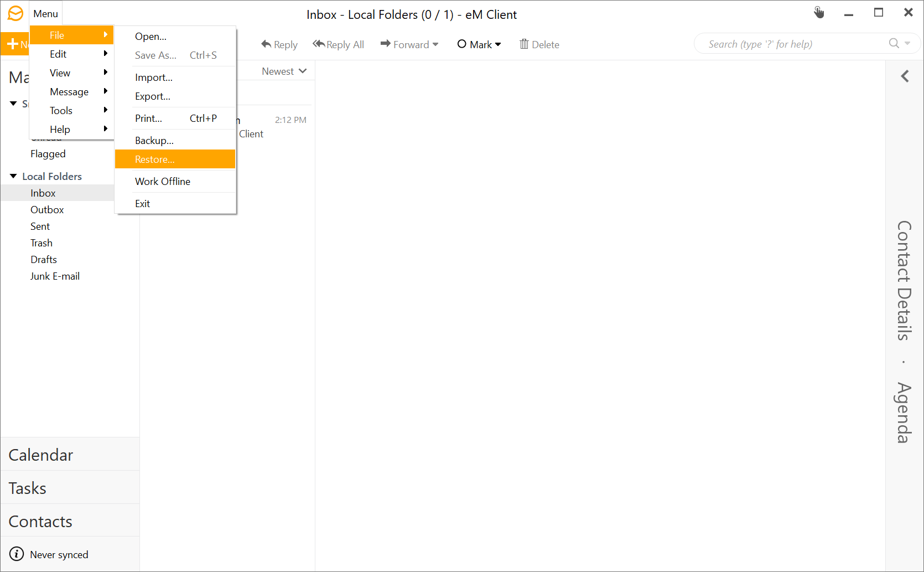
Task: Open the Message submenu
Action: pyautogui.click(x=71, y=91)
